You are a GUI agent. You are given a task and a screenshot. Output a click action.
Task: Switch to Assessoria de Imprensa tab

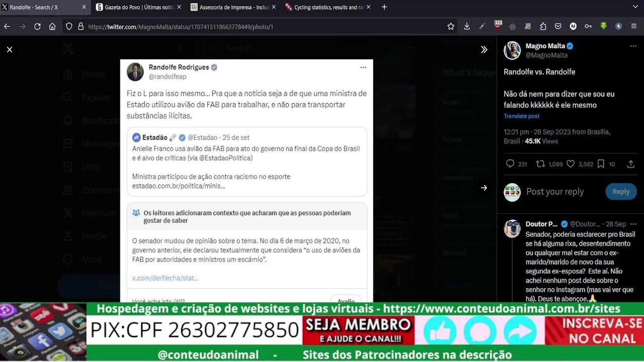tap(234, 7)
